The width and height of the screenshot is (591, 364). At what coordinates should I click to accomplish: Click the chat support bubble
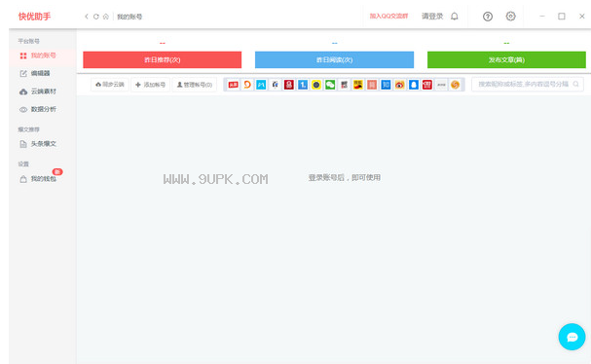tap(572, 337)
